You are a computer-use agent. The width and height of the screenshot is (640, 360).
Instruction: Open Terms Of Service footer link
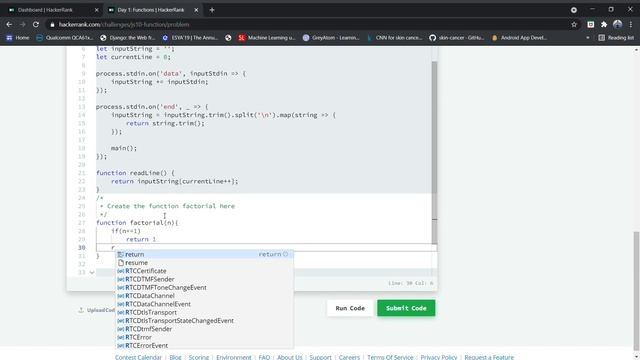[390, 357]
